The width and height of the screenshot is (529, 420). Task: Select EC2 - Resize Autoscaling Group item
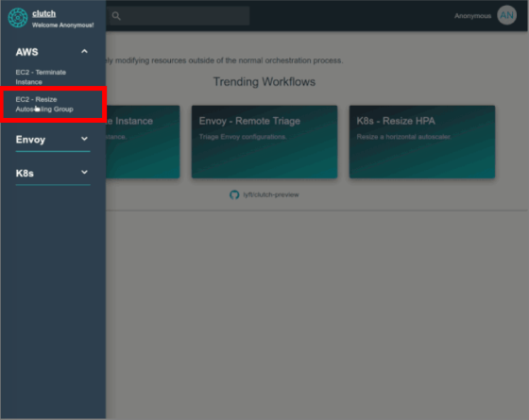[x=44, y=104]
